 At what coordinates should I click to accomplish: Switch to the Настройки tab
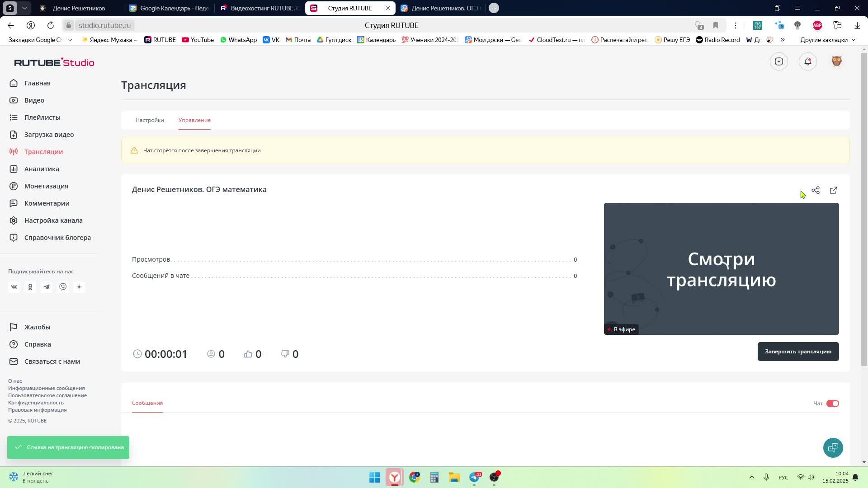[150, 120]
